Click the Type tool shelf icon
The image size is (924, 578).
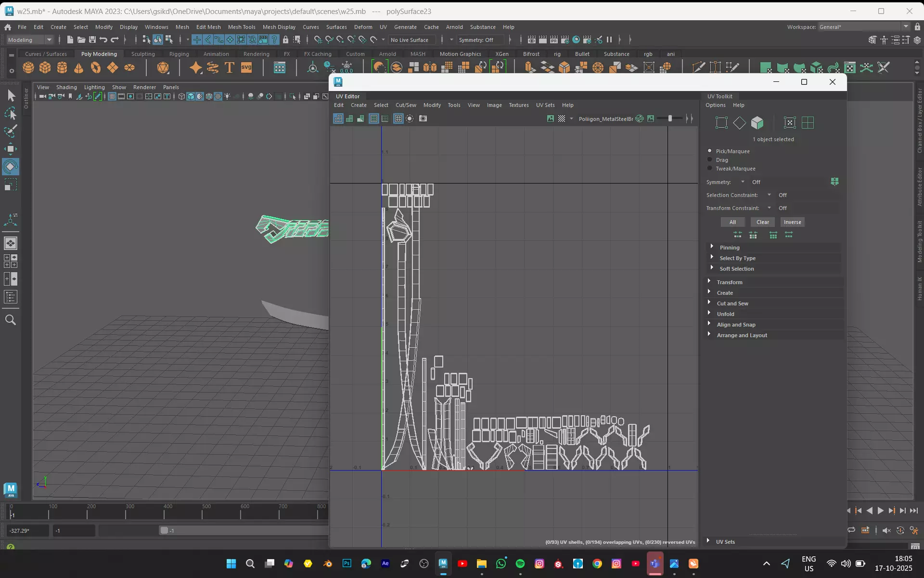[230, 67]
